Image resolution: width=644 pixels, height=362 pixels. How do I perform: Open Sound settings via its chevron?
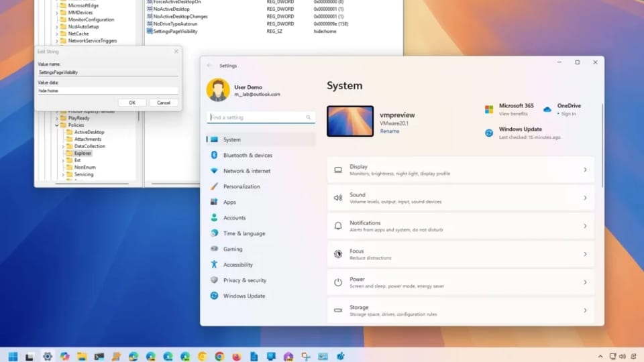click(x=585, y=198)
